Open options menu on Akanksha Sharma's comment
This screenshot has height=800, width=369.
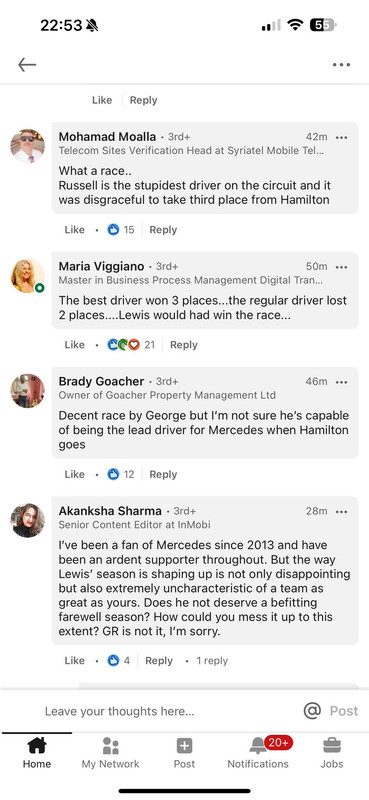[341, 511]
